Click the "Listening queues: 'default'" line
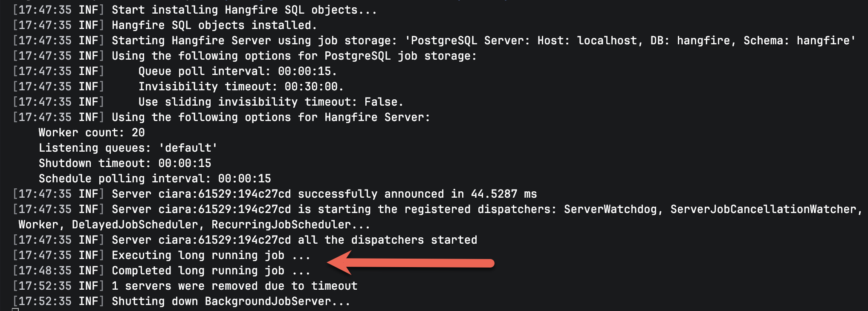This screenshot has height=311, width=868. pos(128,148)
